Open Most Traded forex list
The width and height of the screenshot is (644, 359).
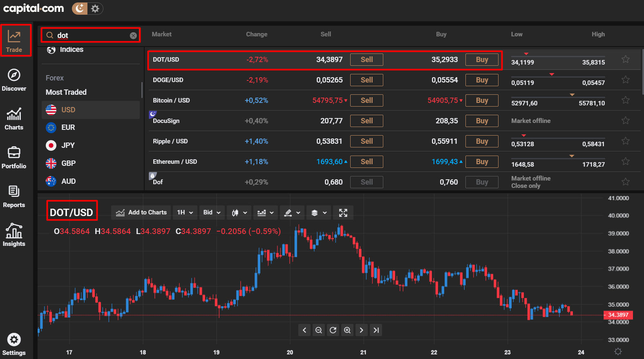[x=66, y=92]
